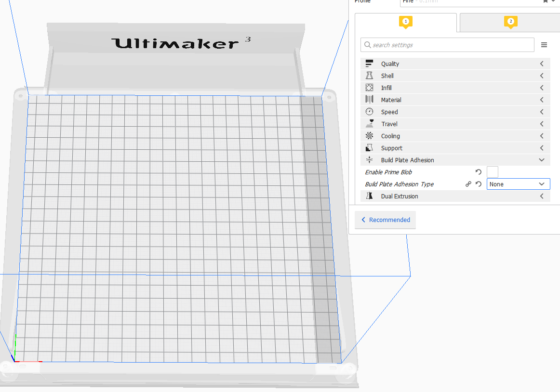
Task: Expand the Shell settings section
Action: (455, 76)
